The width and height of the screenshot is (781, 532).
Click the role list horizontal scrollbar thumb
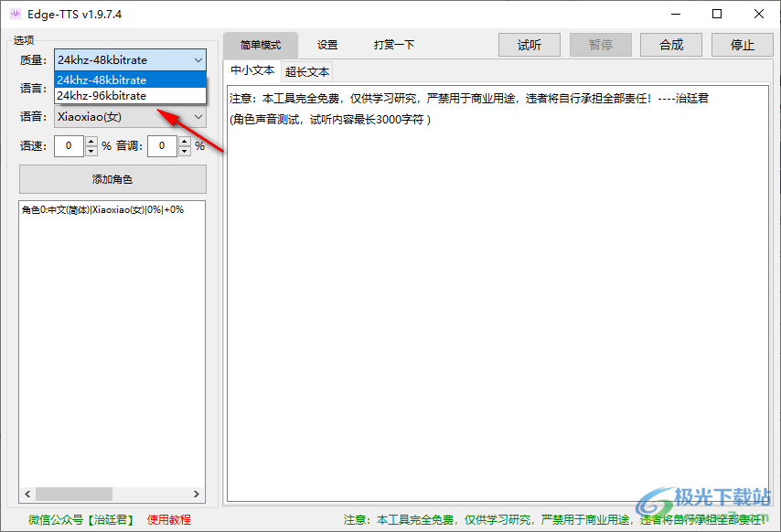pyautogui.click(x=74, y=495)
